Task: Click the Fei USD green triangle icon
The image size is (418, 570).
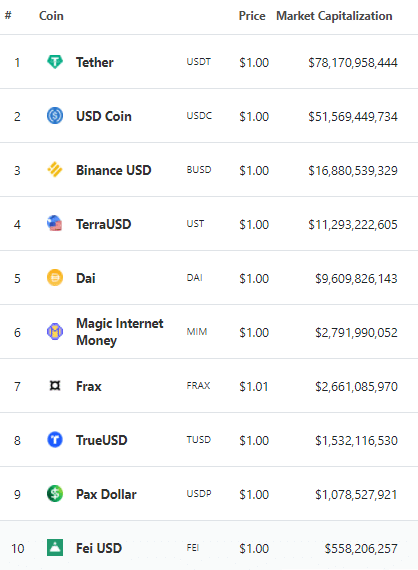Action: pyautogui.click(x=55, y=547)
